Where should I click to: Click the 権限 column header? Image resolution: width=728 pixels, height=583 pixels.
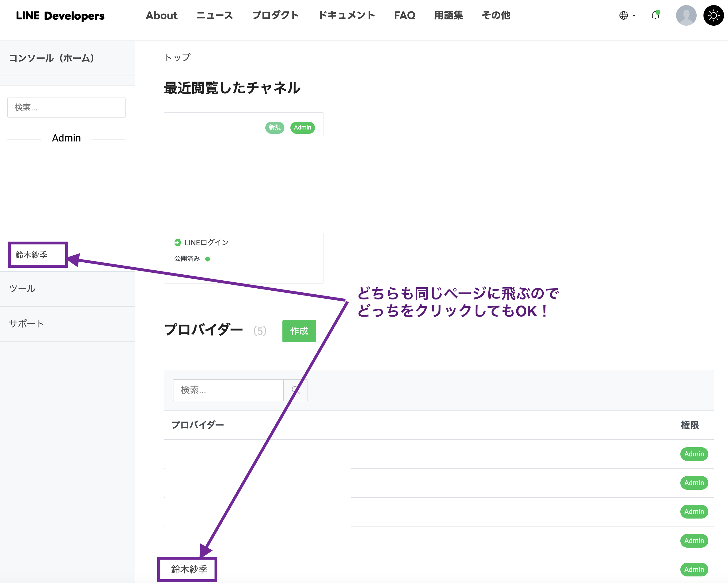(690, 425)
